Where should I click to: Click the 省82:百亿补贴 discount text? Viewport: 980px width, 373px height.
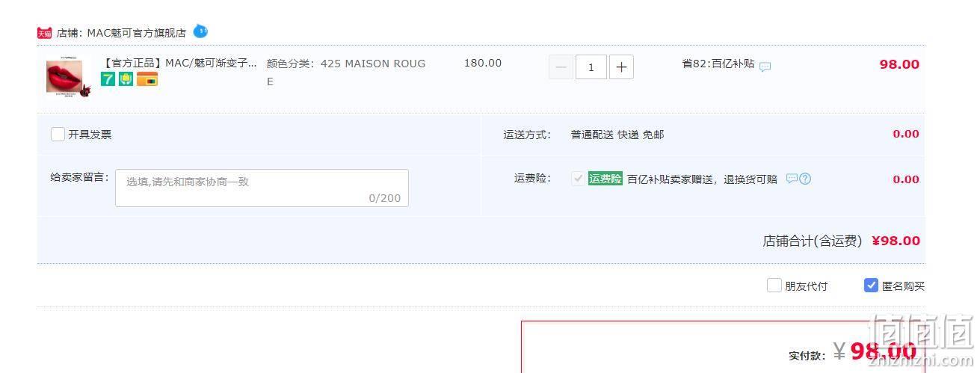[x=718, y=64]
